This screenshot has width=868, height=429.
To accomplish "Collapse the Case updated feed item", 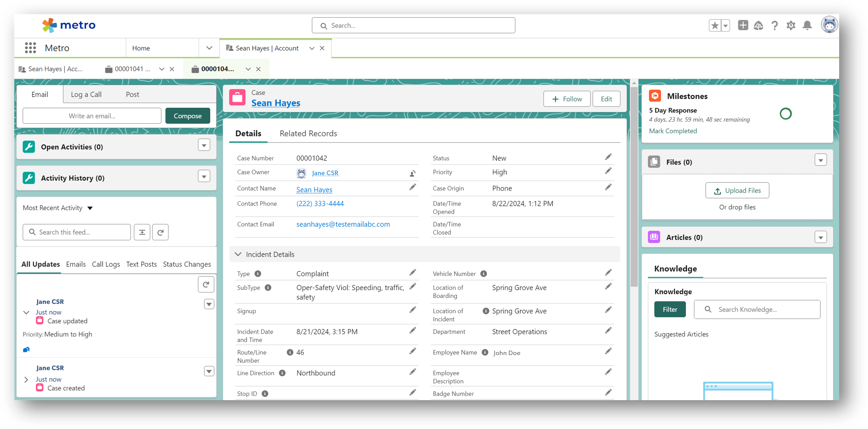I will pyautogui.click(x=26, y=312).
